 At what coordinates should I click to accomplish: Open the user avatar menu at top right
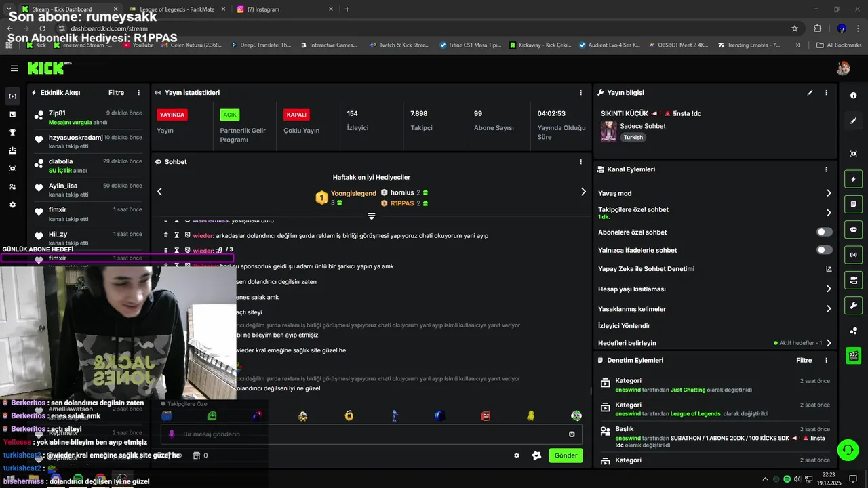coord(843,68)
